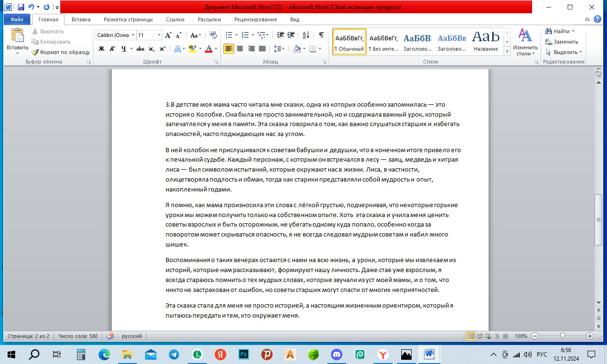This screenshot has width=607, height=364.
Task: Open Discord from the taskbar
Action: (x=337, y=354)
